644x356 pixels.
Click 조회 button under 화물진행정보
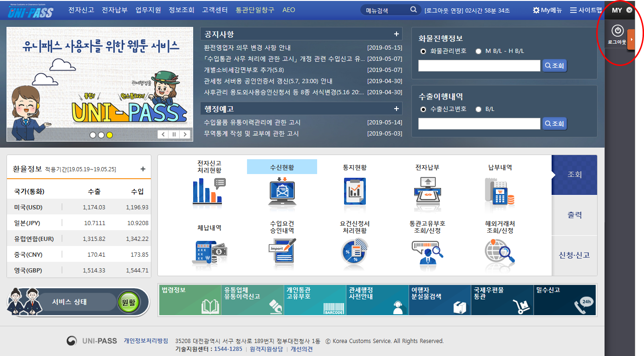pyautogui.click(x=554, y=66)
